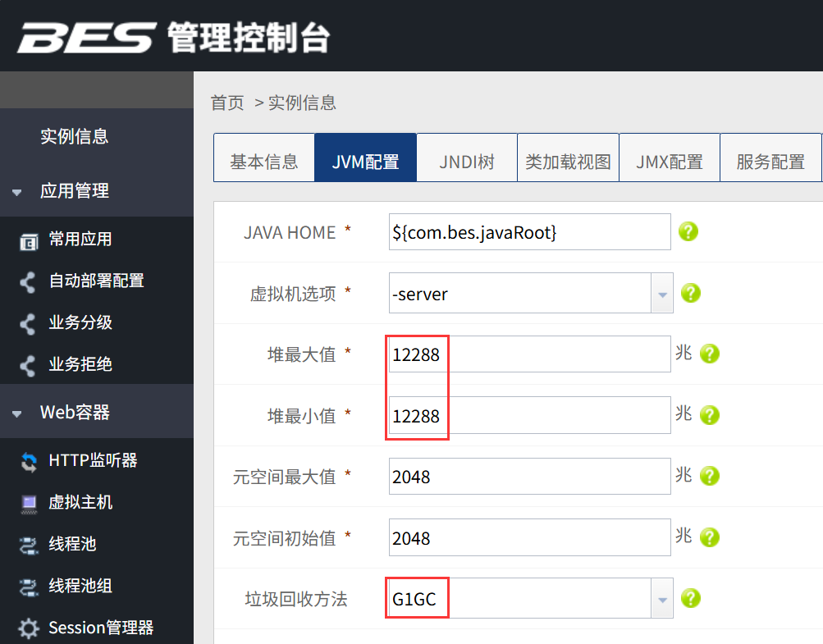
Task: Collapse the 应用管理 sidebar section
Action: 16,192
